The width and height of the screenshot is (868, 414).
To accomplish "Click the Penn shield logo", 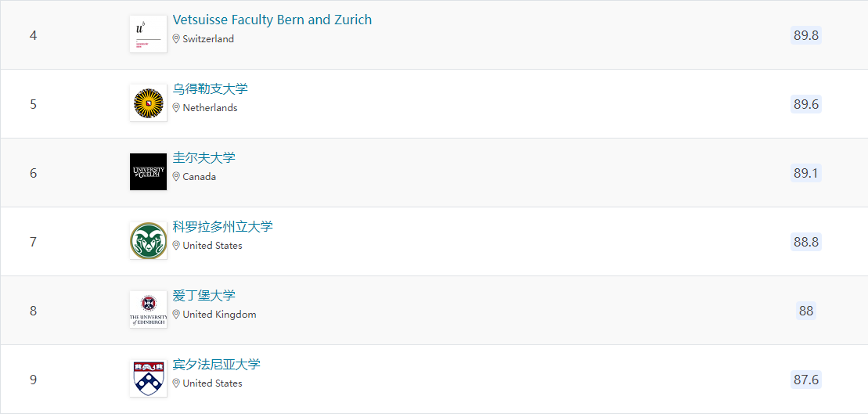I will pyautogui.click(x=148, y=379).
